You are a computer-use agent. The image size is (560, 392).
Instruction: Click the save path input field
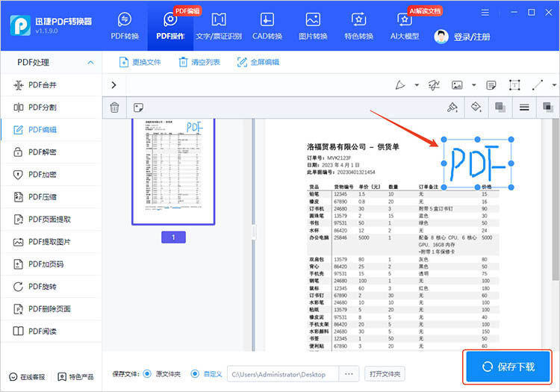pyautogui.click(x=283, y=374)
